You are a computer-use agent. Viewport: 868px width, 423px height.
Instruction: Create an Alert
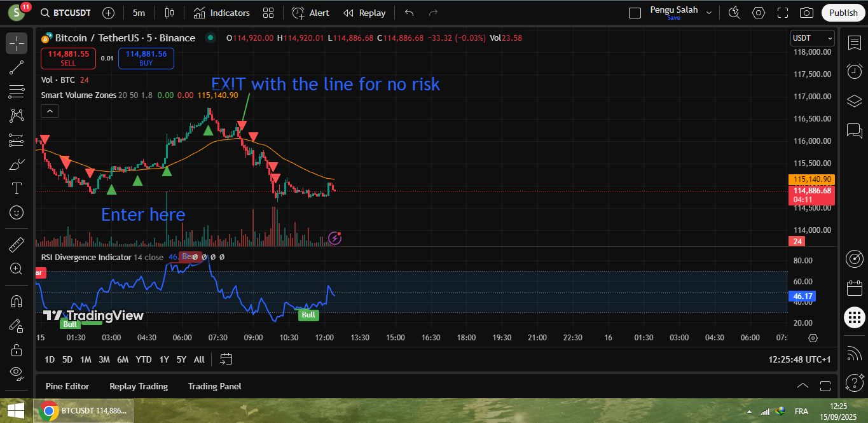[x=311, y=13]
